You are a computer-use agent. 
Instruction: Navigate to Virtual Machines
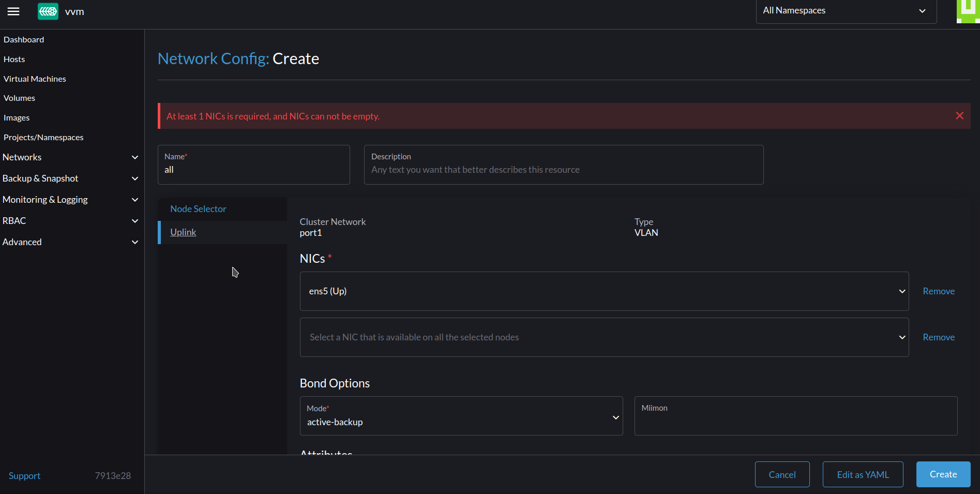(34, 79)
